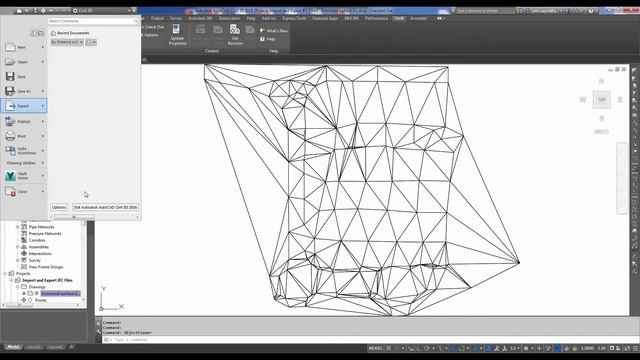Click What's New in Help panel
This screenshot has height=360, width=640.
click(274, 31)
